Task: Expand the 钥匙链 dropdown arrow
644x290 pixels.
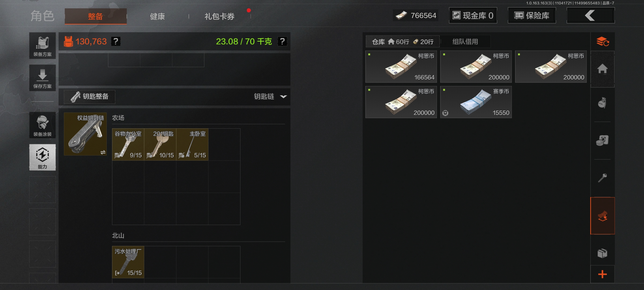Action: click(283, 97)
